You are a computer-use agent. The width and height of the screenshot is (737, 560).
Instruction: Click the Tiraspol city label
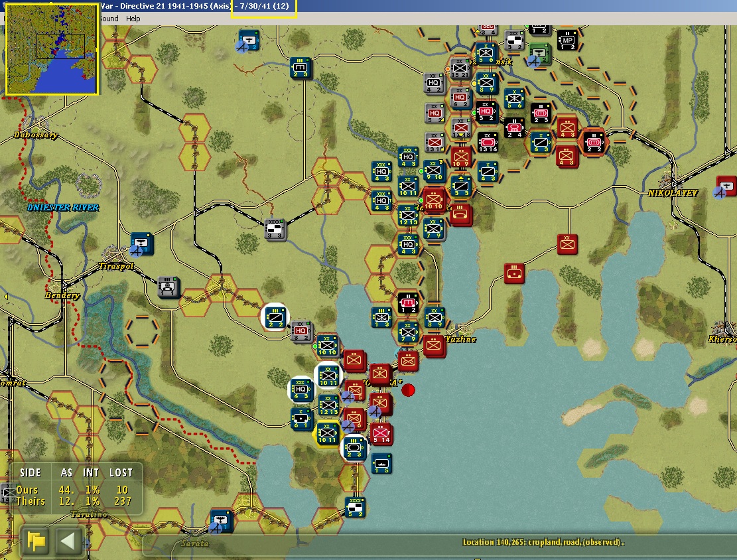(116, 266)
